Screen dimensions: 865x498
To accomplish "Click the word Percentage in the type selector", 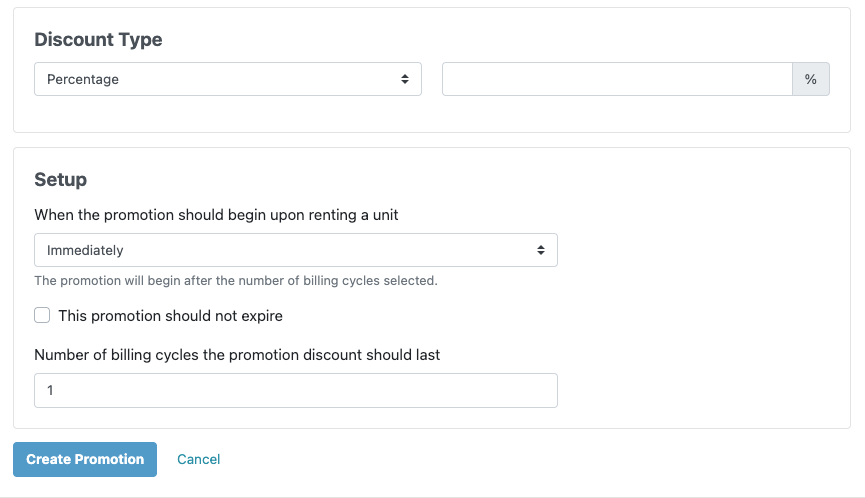I will tap(83, 80).
